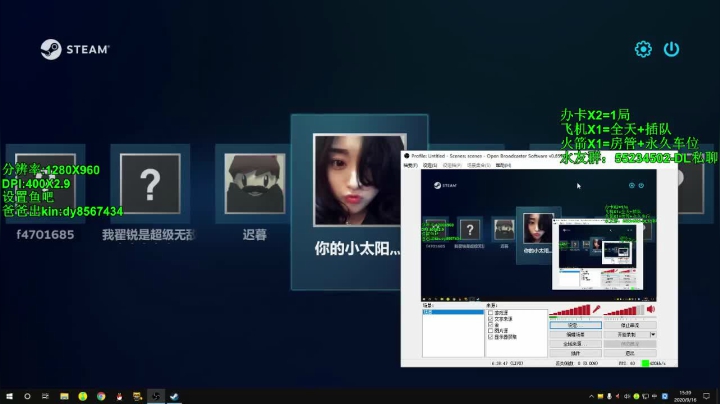Toggle the 显示器获取 monitor capture checkbox
Screen dimensions: 720x404
490,337
